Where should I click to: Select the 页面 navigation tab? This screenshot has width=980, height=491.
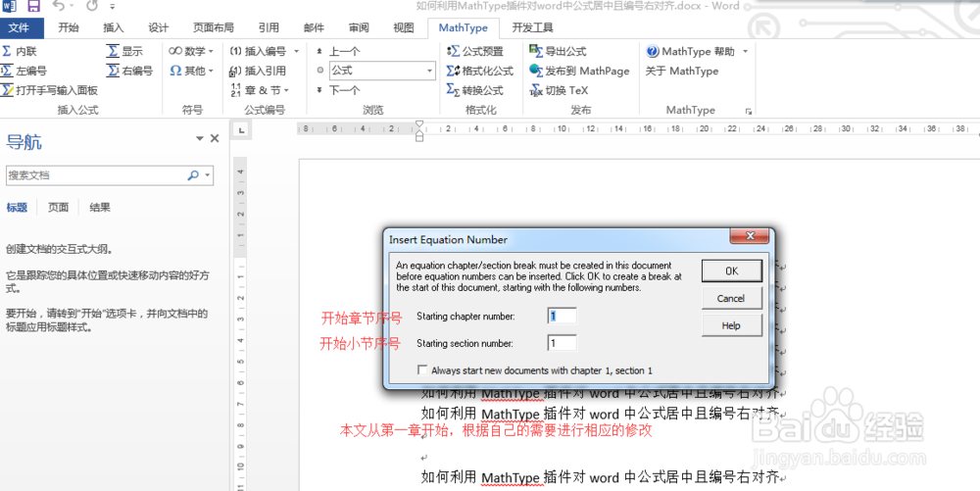[58, 208]
